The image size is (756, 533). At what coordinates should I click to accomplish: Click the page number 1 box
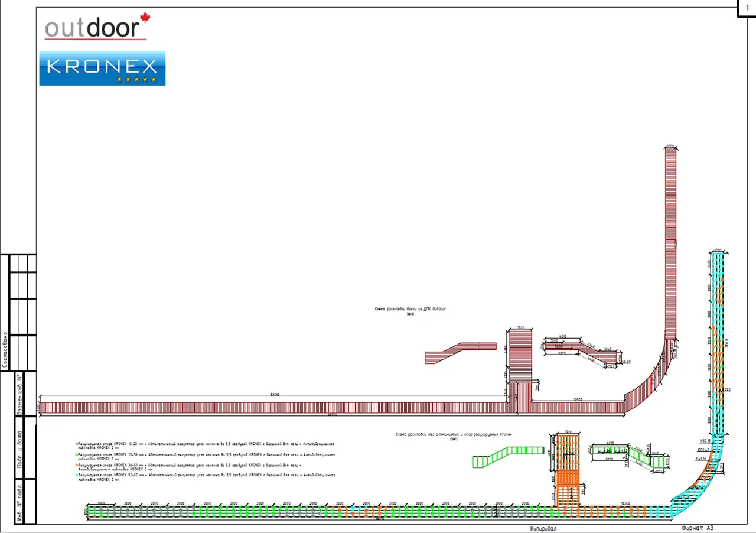(747, 8)
